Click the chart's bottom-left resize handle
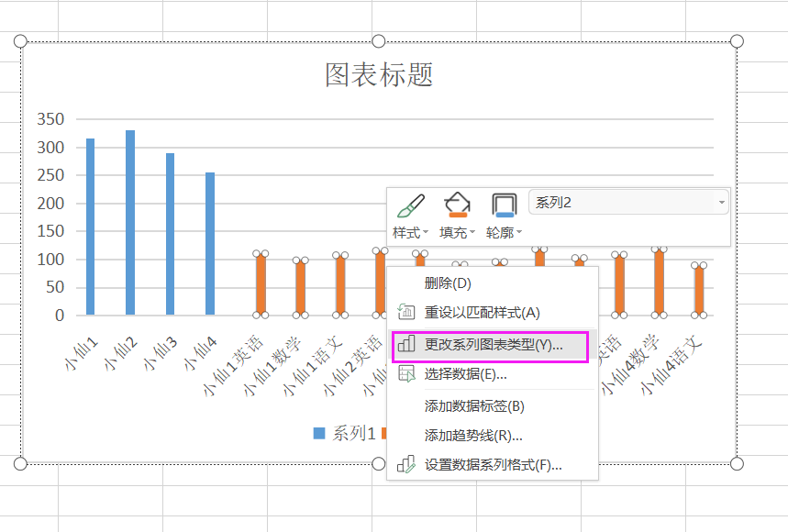The height and width of the screenshot is (532, 788). click(x=20, y=464)
